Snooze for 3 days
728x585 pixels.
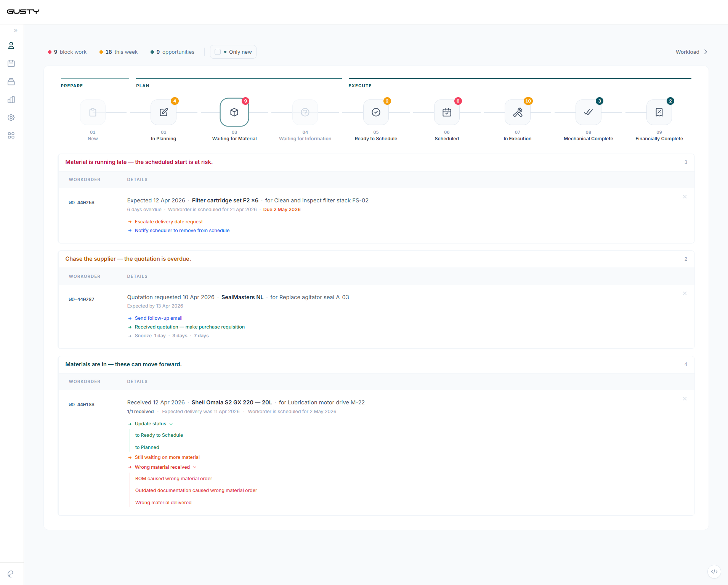(x=180, y=336)
